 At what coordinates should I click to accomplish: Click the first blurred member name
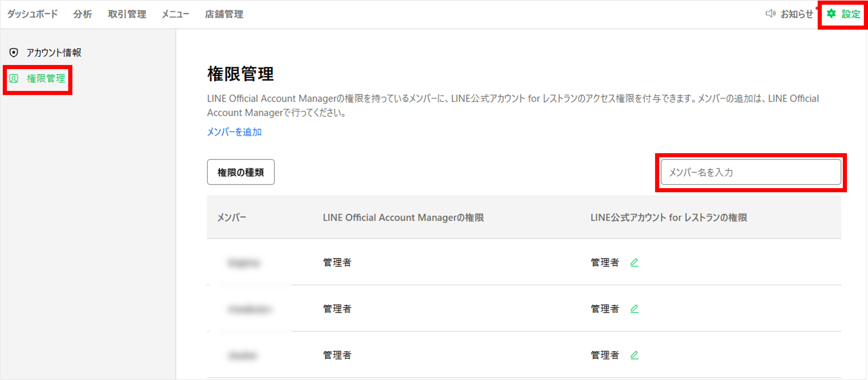pyautogui.click(x=244, y=263)
